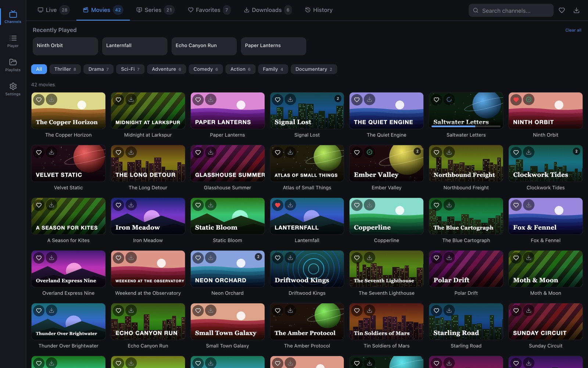Screen dimensions: 588x368
Task: Download The Copper Horizon movie
Action: click(x=51, y=99)
